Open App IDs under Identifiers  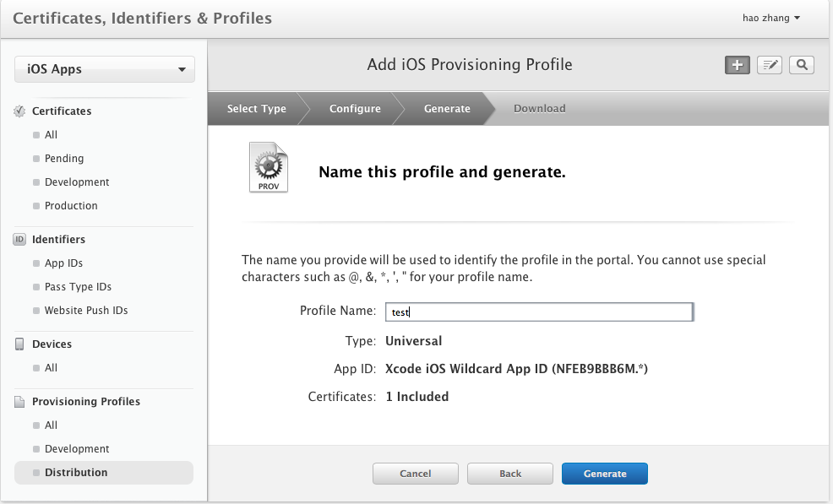coord(63,263)
